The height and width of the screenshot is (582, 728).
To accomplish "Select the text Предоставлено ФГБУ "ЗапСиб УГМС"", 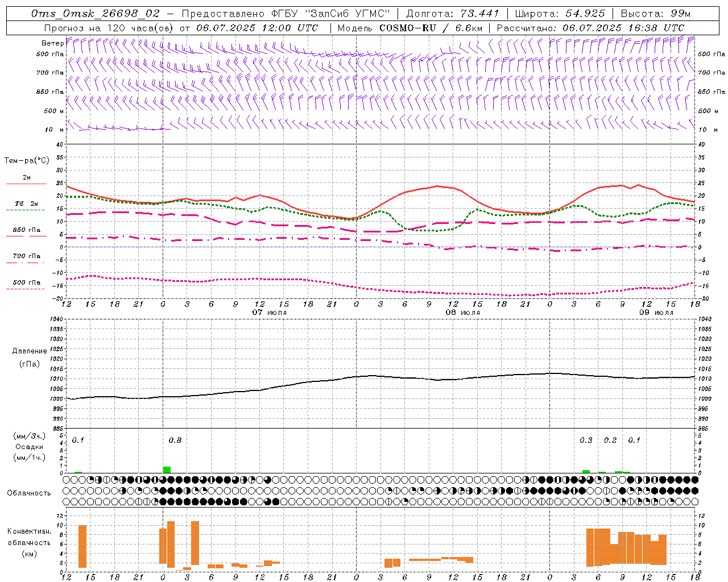I will pyautogui.click(x=286, y=14).
